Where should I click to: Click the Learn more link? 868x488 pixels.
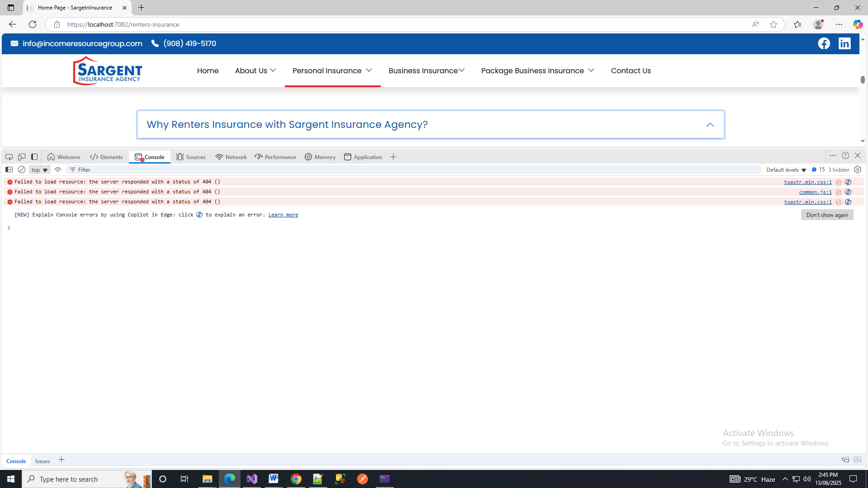point(283,215)
